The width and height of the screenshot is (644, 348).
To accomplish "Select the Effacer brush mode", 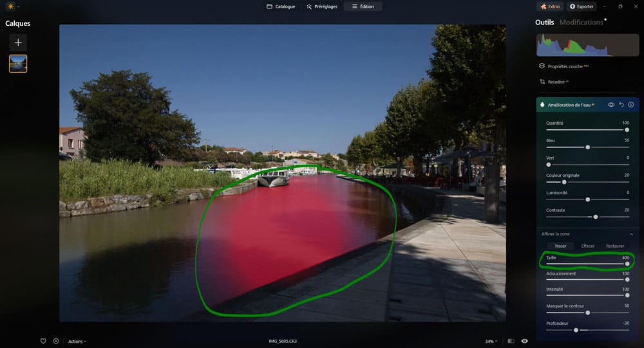I will [x=587, y=246].
